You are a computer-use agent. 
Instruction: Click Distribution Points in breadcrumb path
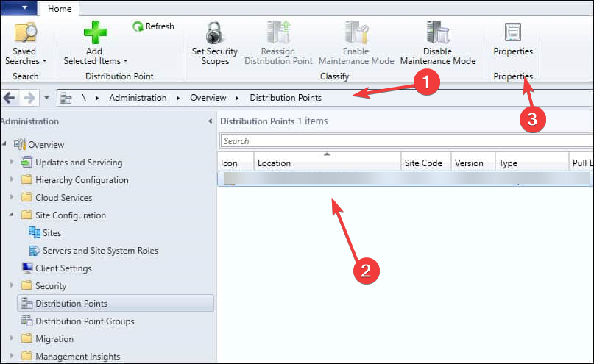(286, 98)
